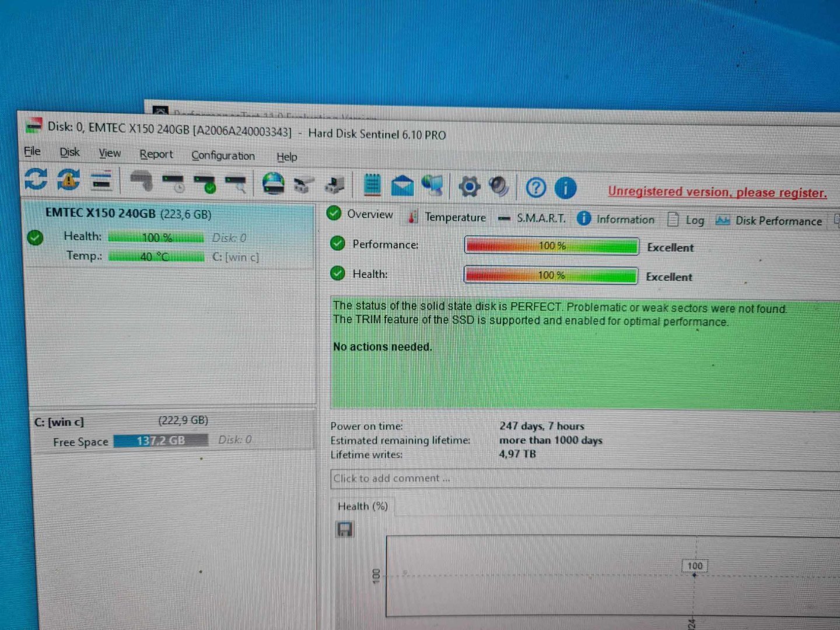Image resolution: width=840 pixels, height=630 pixels.
Task: Click the disk with green check icon
Action: (205, 184)
